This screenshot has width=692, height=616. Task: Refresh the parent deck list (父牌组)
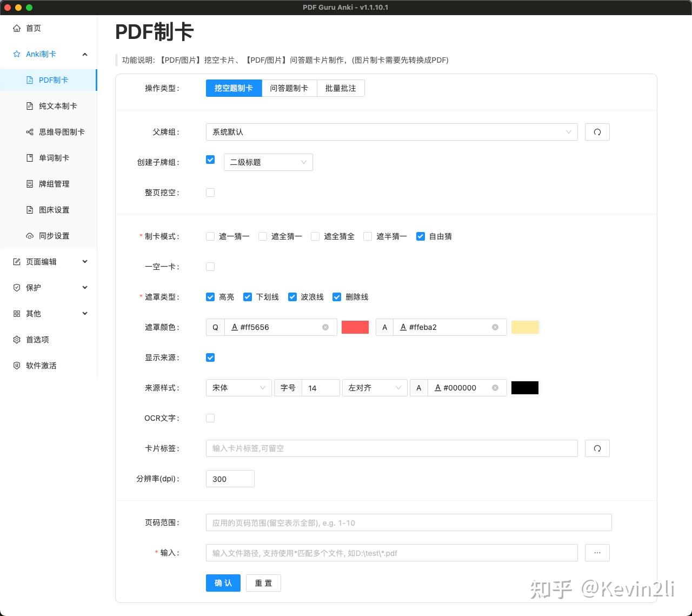click(x=597, y=132)
